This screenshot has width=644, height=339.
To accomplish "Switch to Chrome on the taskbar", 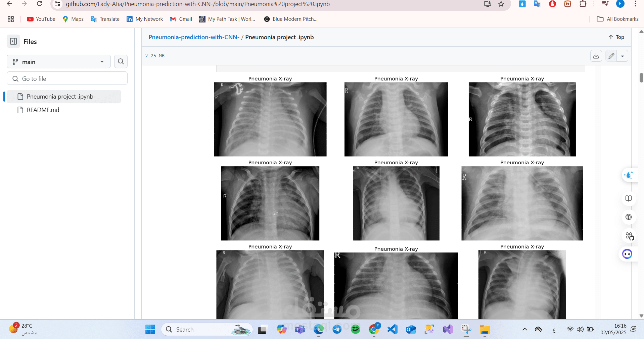I will 374,330.
